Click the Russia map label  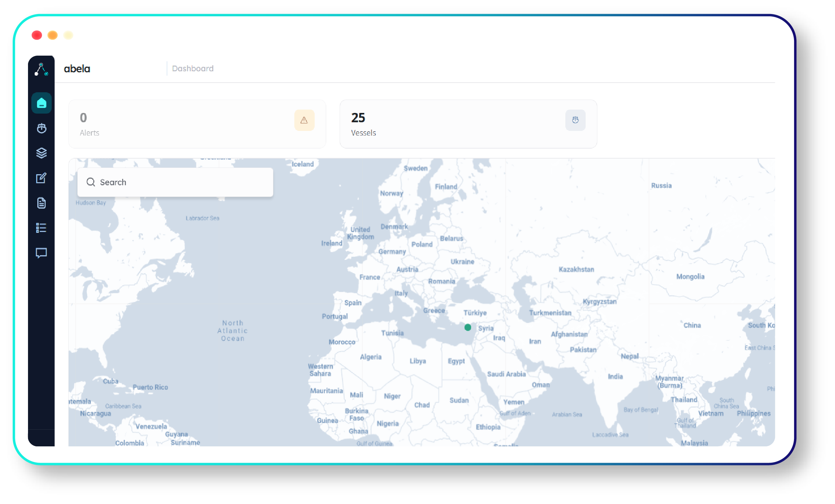click(x=661, y=186)
